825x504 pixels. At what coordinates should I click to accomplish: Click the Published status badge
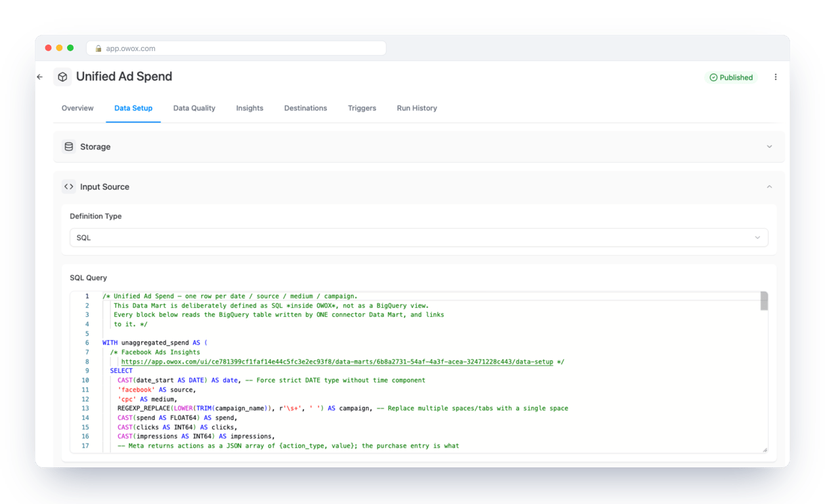point(731,77)
